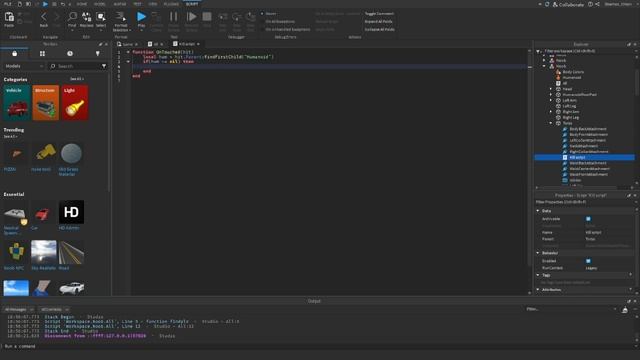Switch to the HOME ribbon tab
The width and height of the screenshot is (640, 360).
tap(82, 4)
